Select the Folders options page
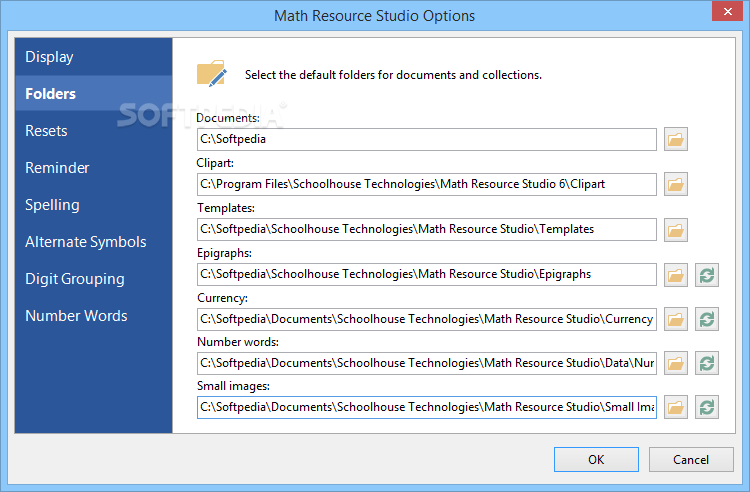Screen dimensions: 750x492 [x=93, y=94]
